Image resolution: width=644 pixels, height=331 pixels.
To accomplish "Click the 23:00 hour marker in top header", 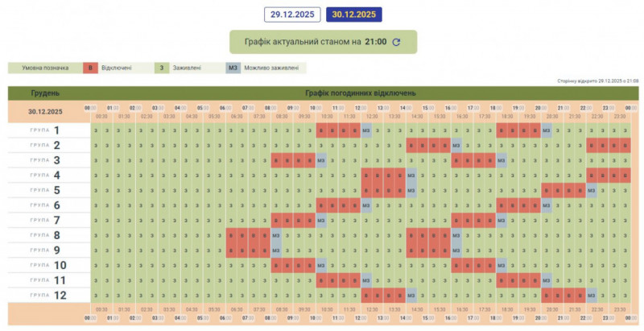I will coord(609,107).
